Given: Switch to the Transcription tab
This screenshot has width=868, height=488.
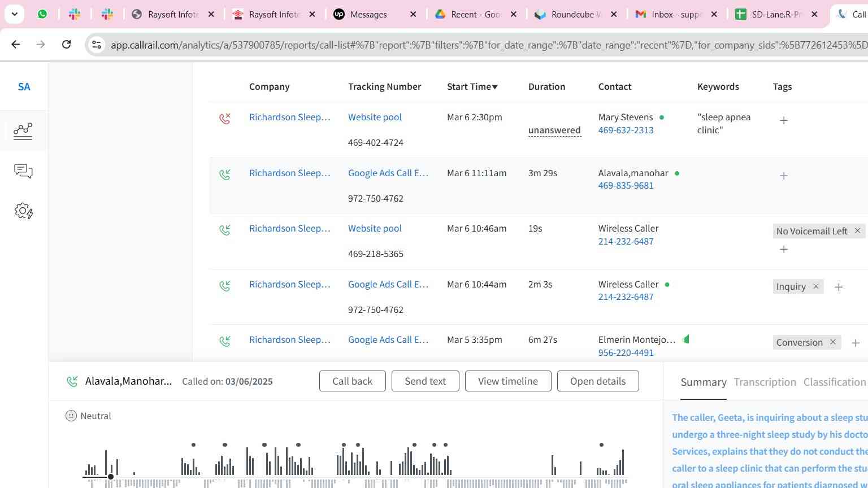Looking at the screenshot, I should click(x=765, y=382).
